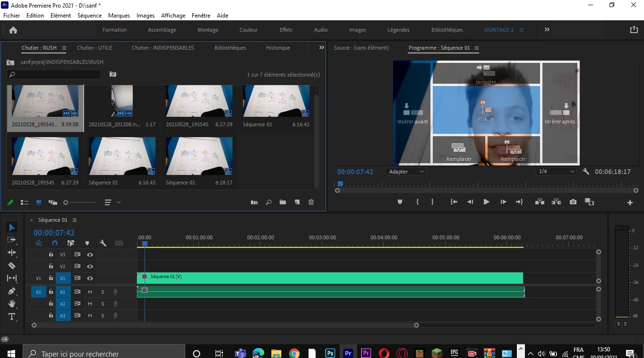Select the Pen tool
This screenshot has height=358, width=644.
coord(12,291)
